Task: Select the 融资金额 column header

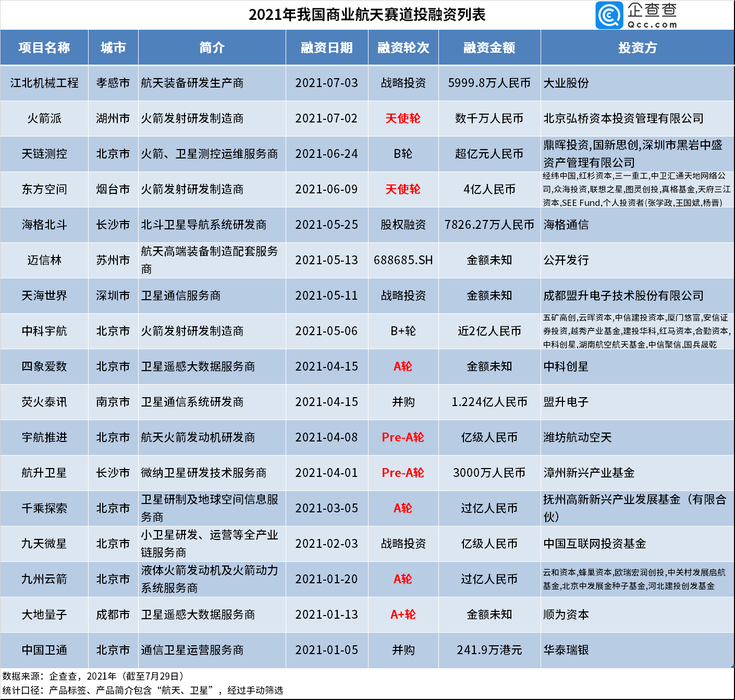Action: 489,47
